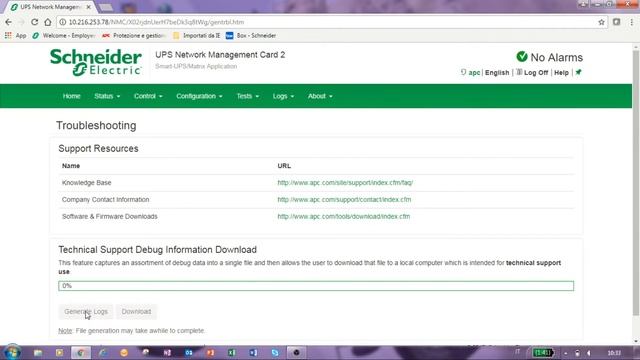Click the 0% debug progress bar
The image size is (640, 360).
(x=316, y=286)
